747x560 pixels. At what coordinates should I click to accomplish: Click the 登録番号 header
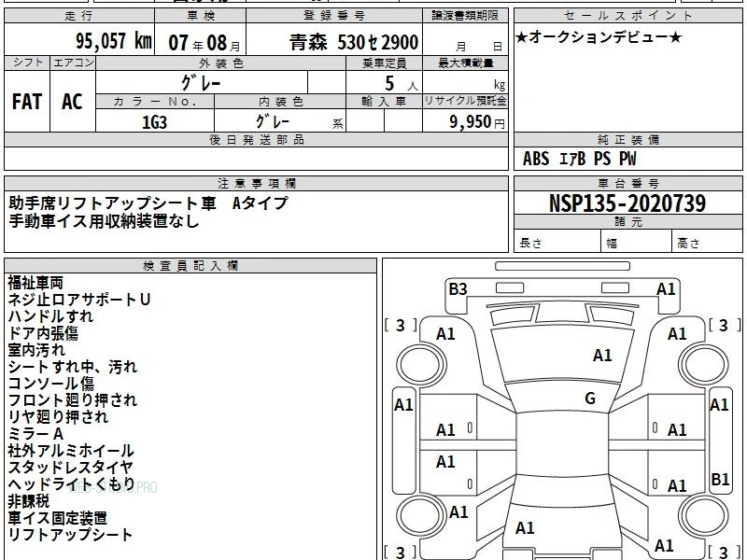[x=334, y=16]
